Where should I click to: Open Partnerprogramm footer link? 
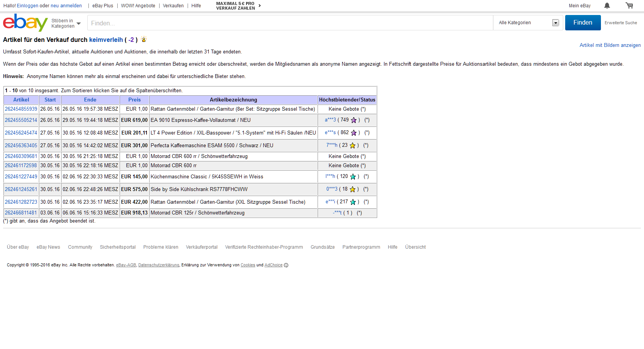click(x=361, y=247)
